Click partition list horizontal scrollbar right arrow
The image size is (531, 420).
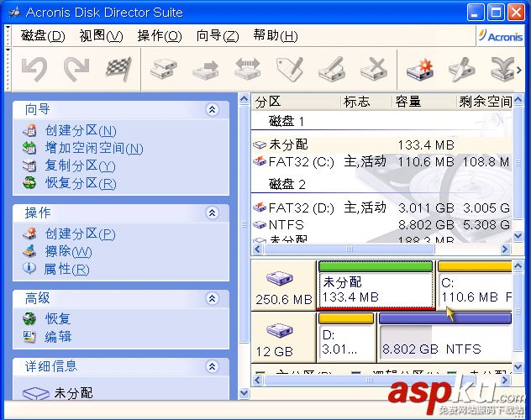(x=505, y=249)
